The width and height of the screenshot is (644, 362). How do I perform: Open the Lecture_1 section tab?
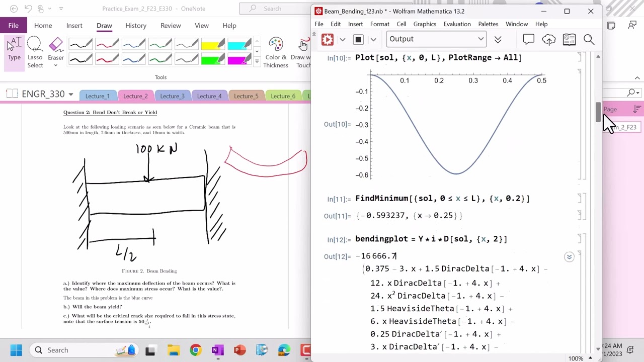(x=97, y=96)
